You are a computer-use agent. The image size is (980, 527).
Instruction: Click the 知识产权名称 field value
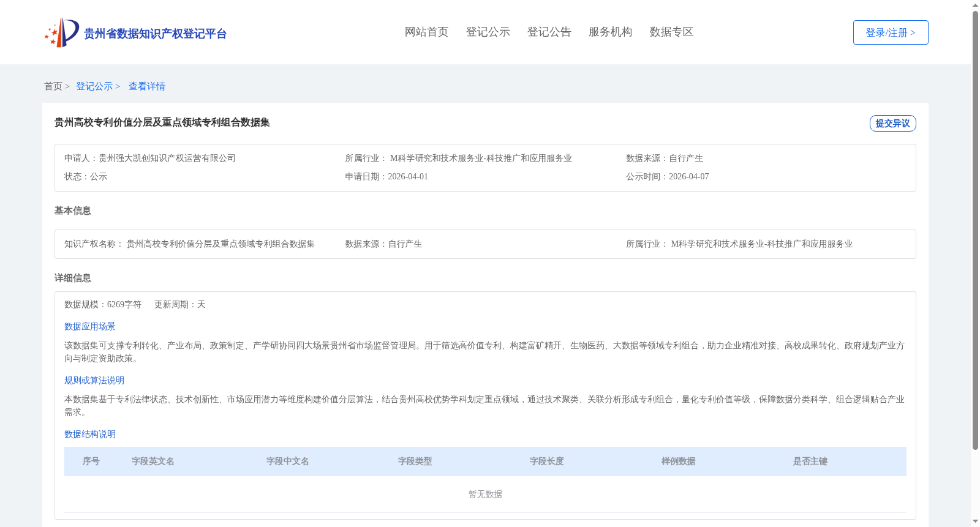pos(221,244)
